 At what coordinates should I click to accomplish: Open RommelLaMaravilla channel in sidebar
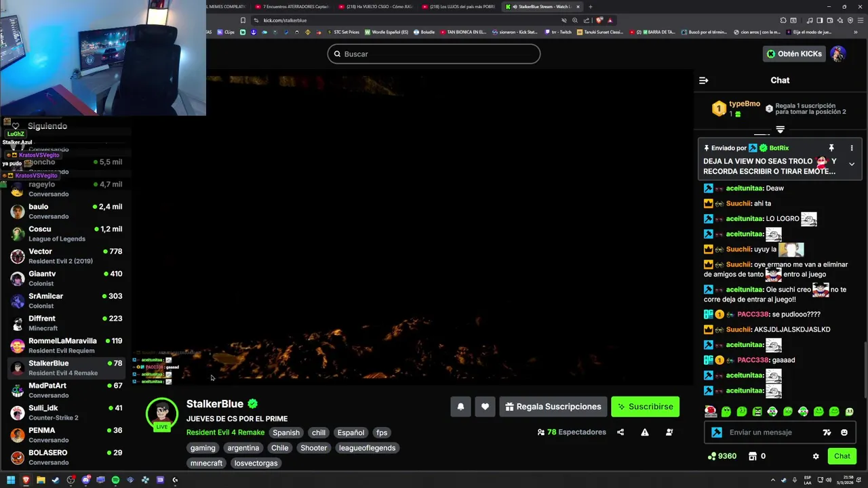[66, 346]
